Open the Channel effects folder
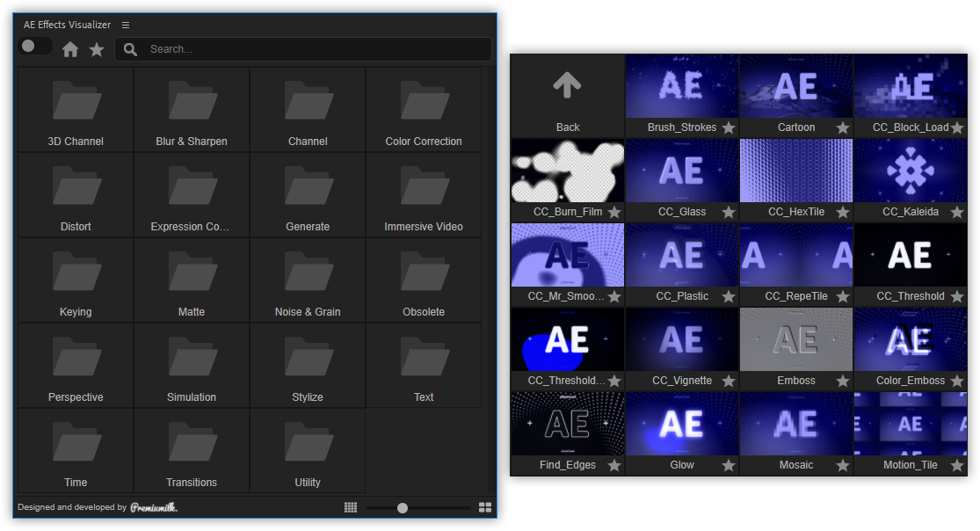The width and height of the screenshot is (980, 531). tap(308, 109)
